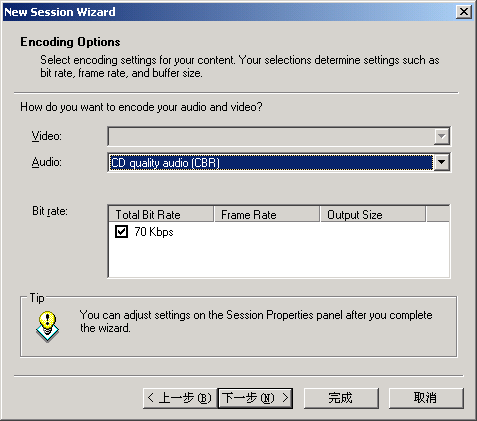Click the Total Bit Rate column header
The width and height of the screenshot is (477, 421).
pyautogui.click(x=161, y=215)
